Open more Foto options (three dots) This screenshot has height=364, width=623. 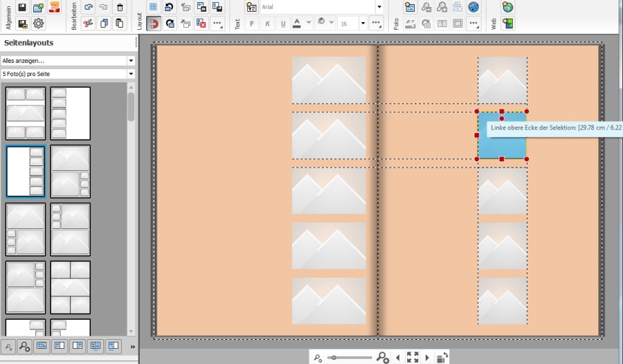click(473, 24)
